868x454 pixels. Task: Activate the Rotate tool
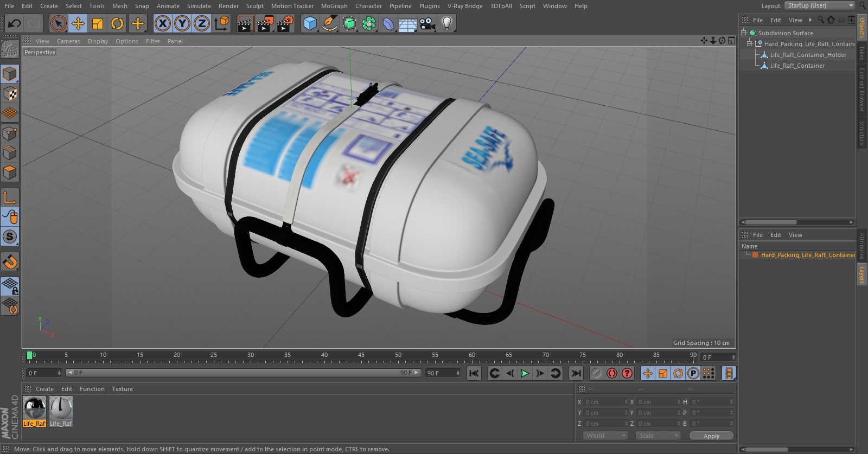tap(117, 23)
